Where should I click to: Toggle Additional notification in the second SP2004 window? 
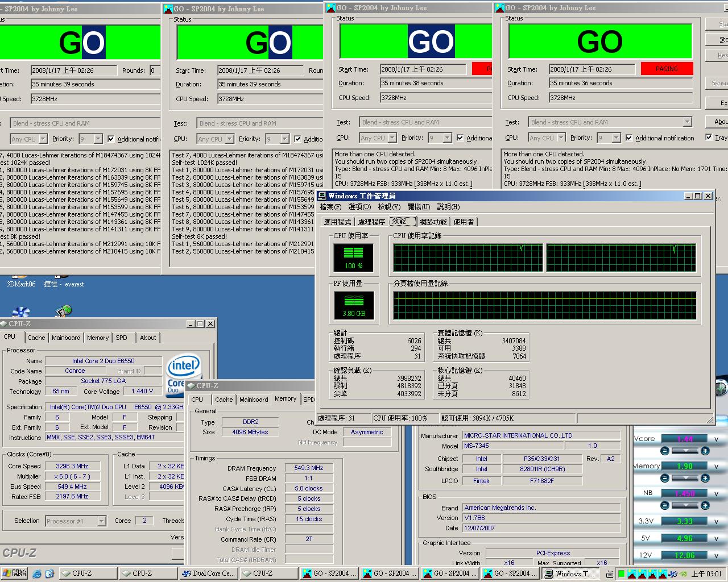click(297, 139)
